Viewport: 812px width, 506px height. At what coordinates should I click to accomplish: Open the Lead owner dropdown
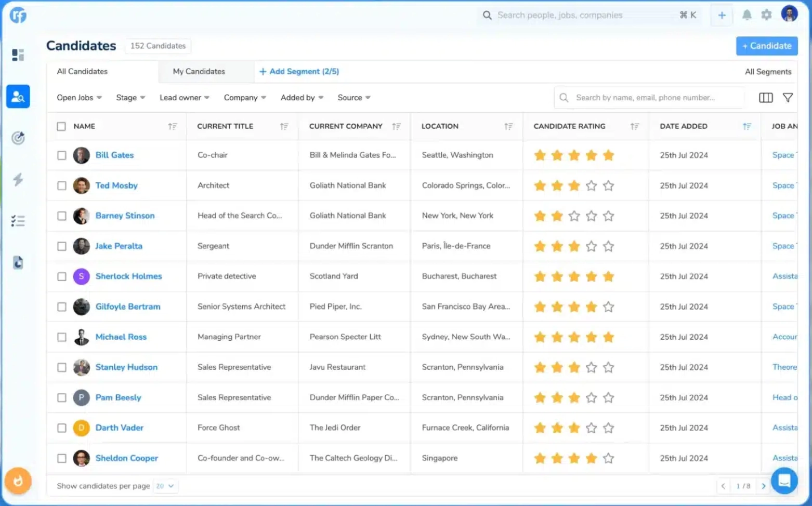pyautogui.click(x=184, y=98)
